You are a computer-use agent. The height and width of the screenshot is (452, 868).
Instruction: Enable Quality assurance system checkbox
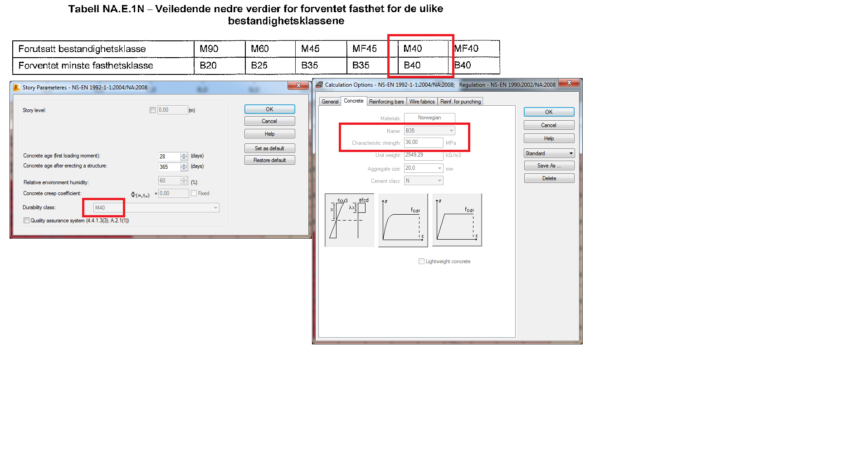click(x=26, y=220)
